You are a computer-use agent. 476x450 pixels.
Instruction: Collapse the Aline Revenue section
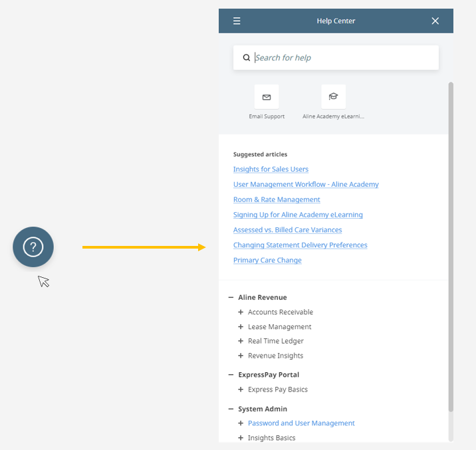point(231,297)
